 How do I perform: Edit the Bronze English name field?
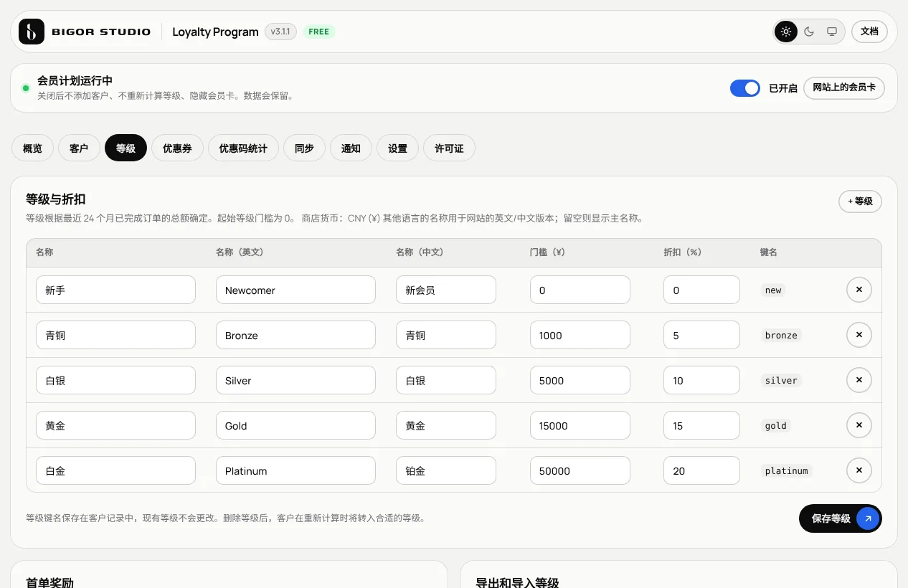[295, 335]
